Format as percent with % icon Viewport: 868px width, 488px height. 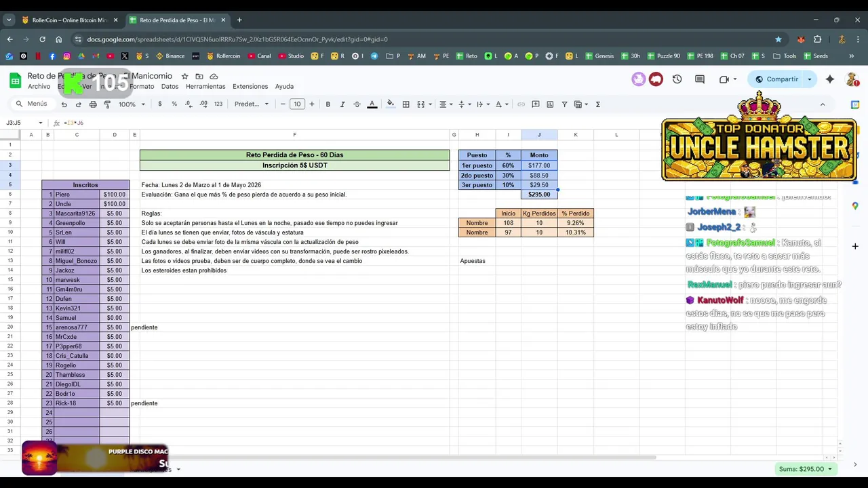pos(174,104)
